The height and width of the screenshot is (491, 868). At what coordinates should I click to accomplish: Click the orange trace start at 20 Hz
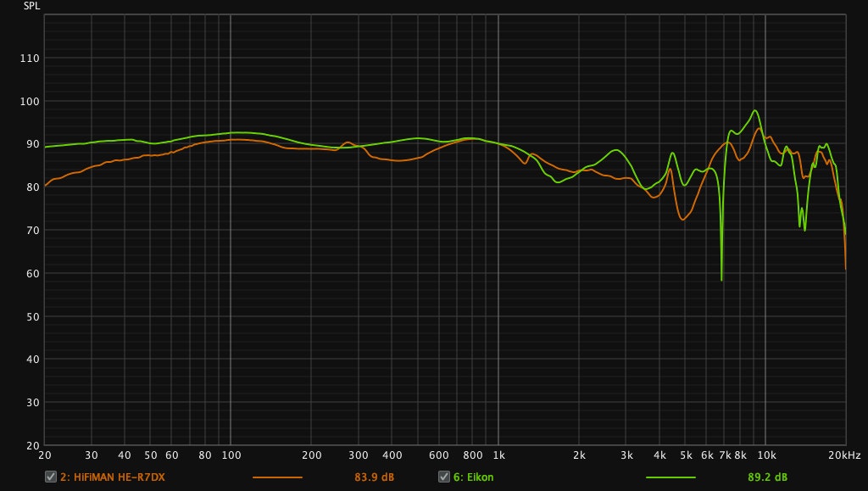click(x=46, y=186)
